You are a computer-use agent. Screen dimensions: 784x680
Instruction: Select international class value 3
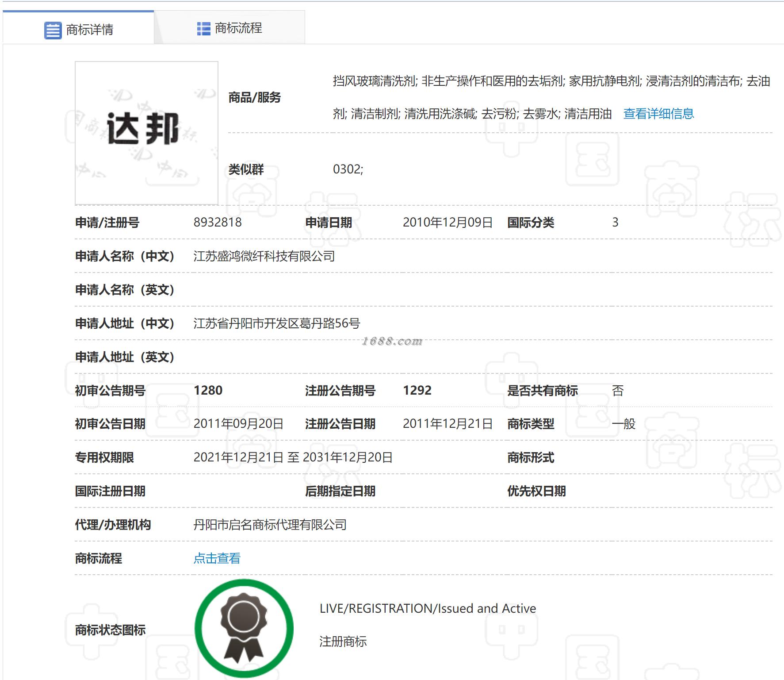tap(615, 222)
